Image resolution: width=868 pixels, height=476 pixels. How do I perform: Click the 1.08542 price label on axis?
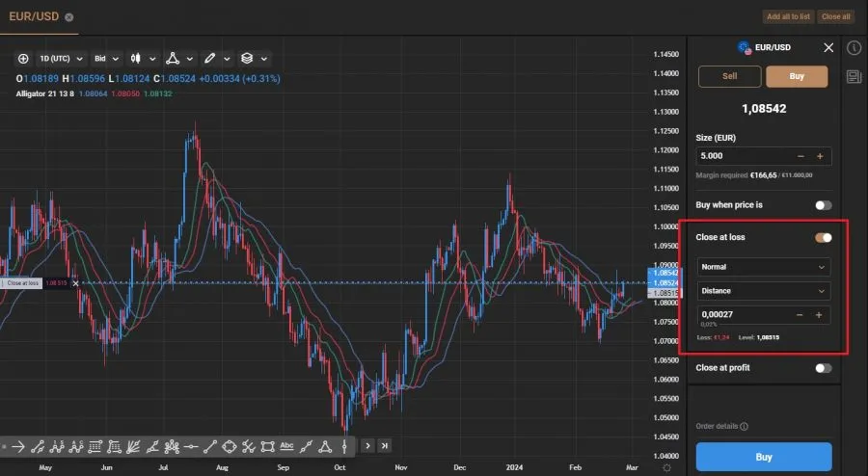pos(665,273)
